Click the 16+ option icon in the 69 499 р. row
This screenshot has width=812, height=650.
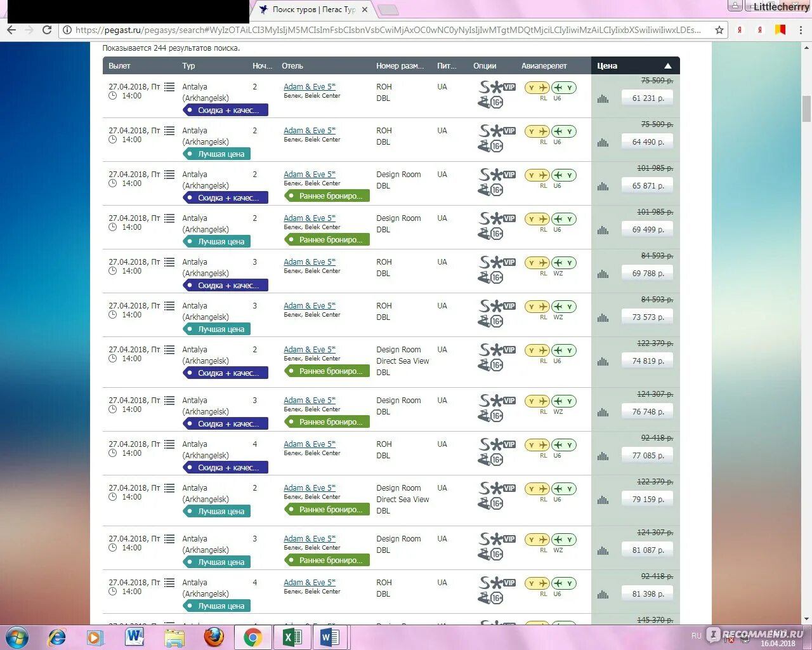pos(497,234)
